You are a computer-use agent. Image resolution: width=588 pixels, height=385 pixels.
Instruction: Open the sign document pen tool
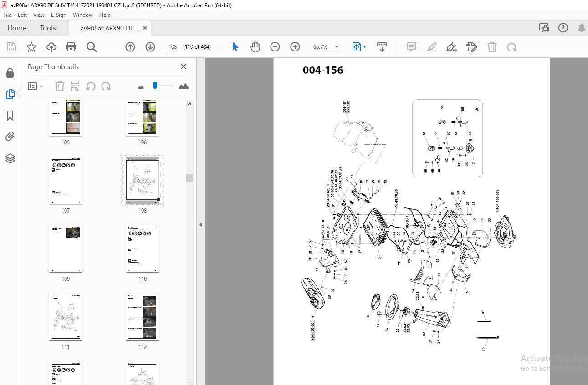pos(452,47)
